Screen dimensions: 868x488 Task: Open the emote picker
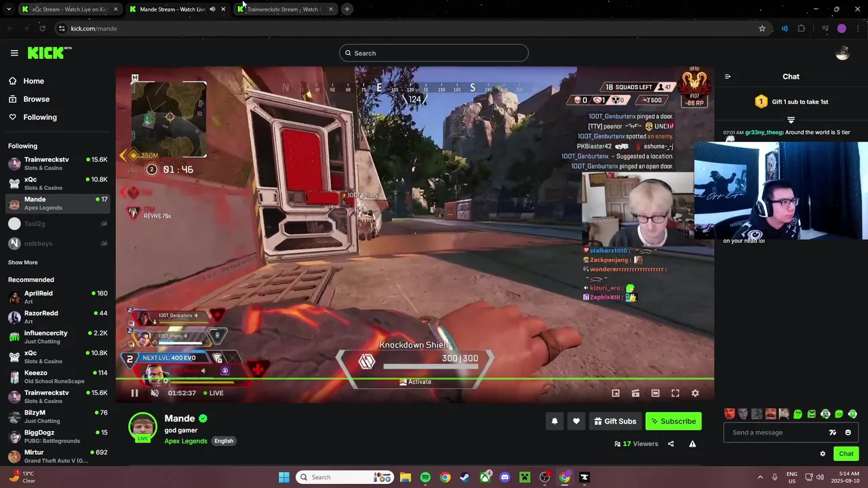pyautogui.click(x=848, y=432)
